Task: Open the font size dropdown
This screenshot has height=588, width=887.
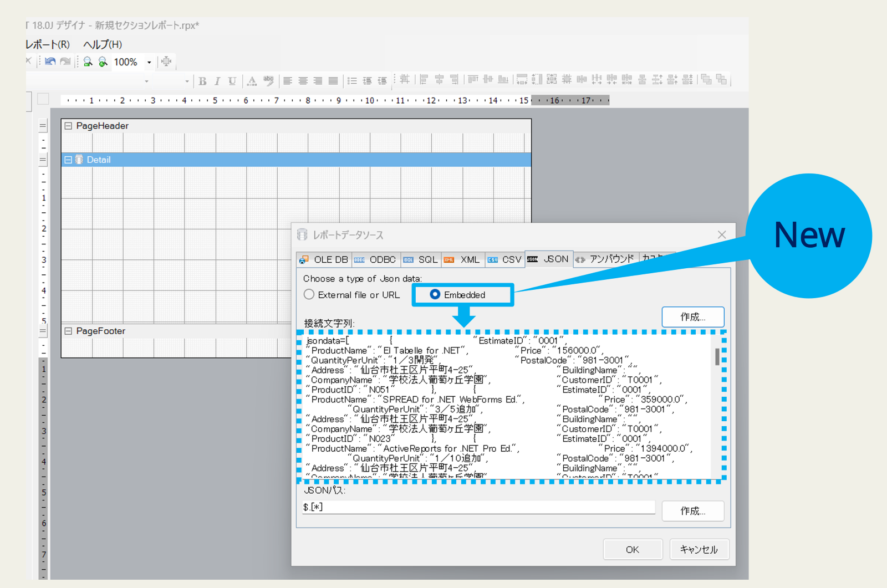Action: 187,81
